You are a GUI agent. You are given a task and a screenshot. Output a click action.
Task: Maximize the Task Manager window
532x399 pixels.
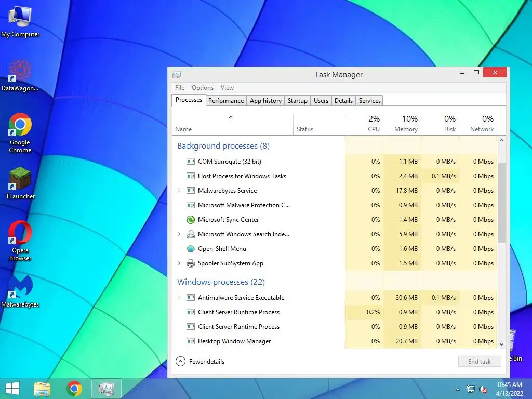[476, 73]
